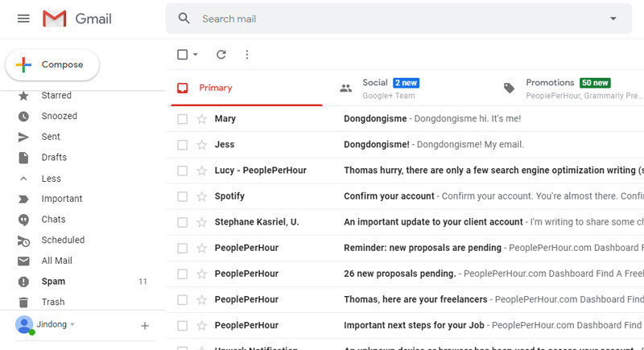Star the Spotify email
644x350 pixels.
202,196
